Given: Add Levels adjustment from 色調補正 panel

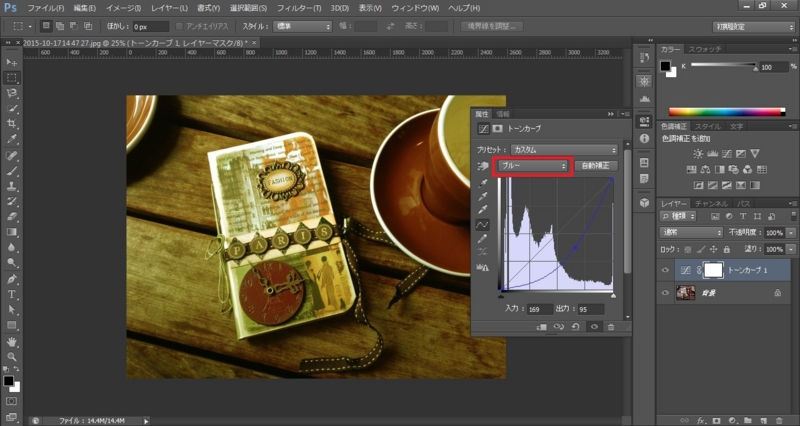Looking at the screenshot, I should click(x=713, y=154).
